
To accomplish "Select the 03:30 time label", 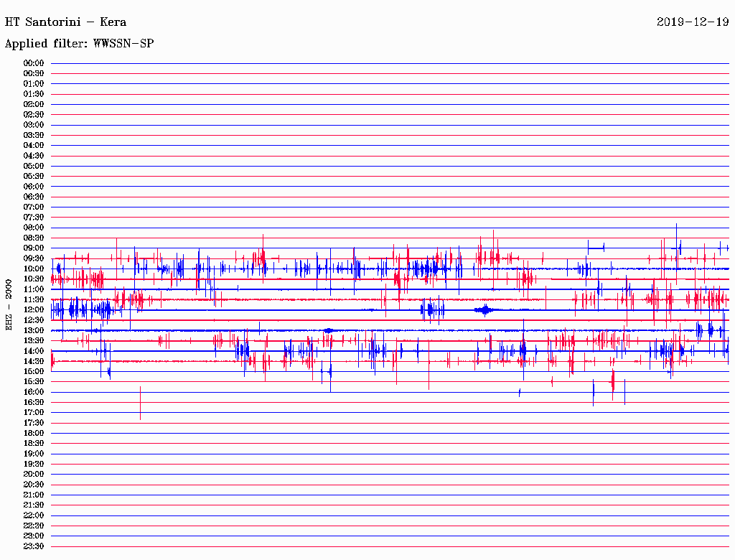I will point(34,135).
